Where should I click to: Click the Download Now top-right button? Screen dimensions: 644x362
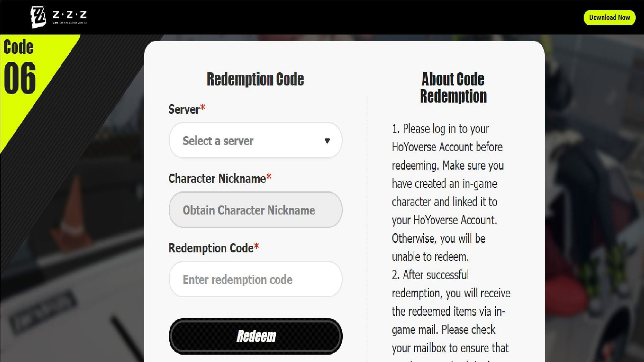pos(609,17)
